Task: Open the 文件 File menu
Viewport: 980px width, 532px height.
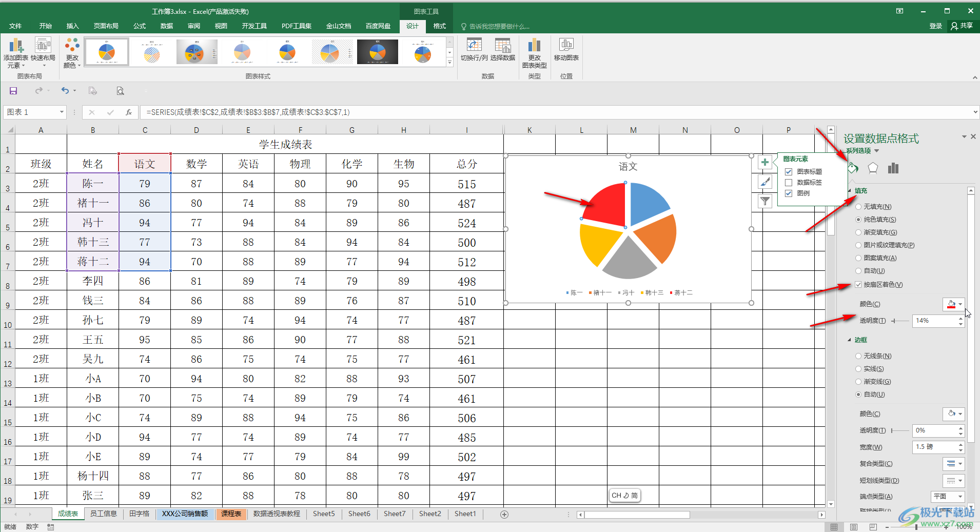Action: coord(15,26)
